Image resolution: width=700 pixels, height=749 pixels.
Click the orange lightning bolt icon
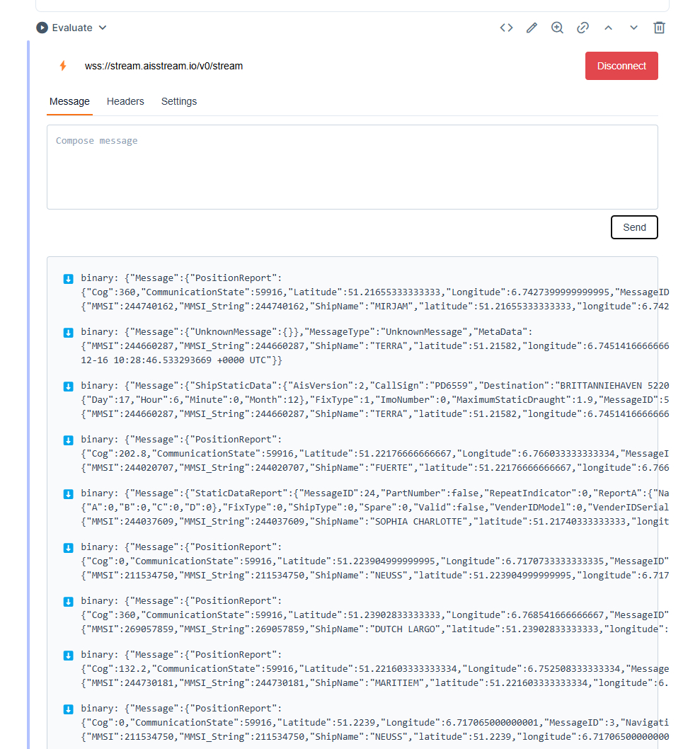click(x=63, y=66)
